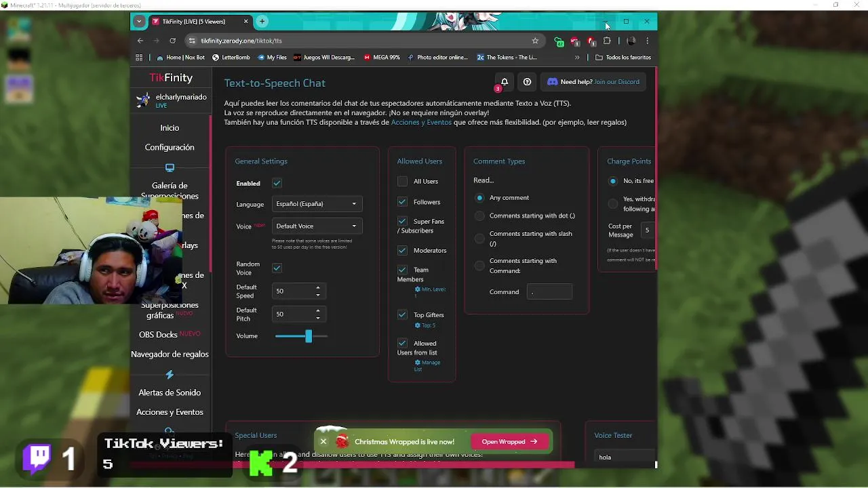
Task: Uncheck the Moderators checkbox
Action: (402, 250)
